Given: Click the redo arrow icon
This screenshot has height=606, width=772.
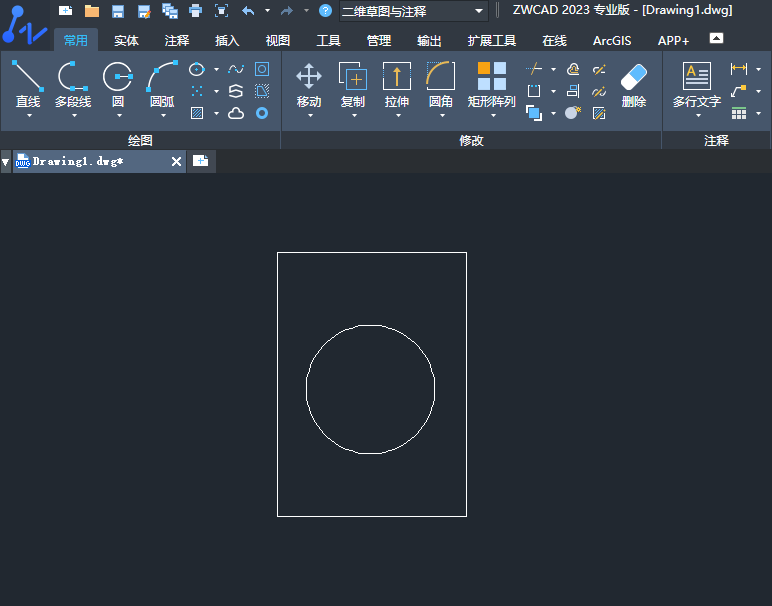Looking at the screenshot, I should pyautogui.click(x=287, y=10).
